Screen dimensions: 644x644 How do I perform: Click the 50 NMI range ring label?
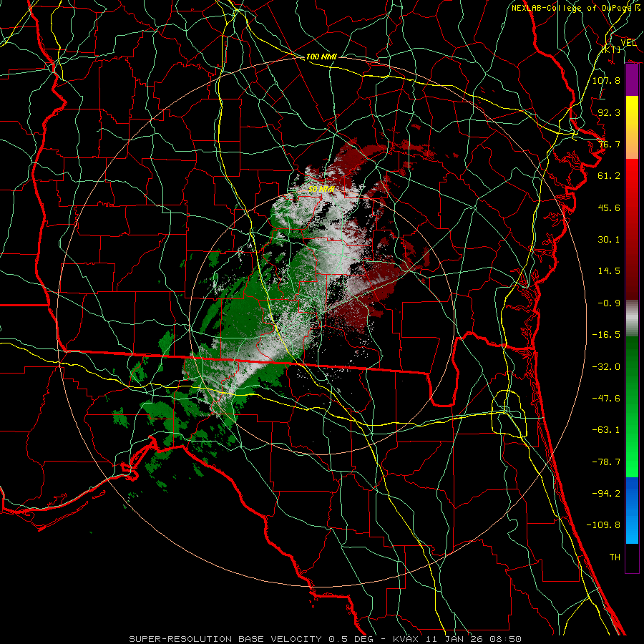tap(321, 189)
